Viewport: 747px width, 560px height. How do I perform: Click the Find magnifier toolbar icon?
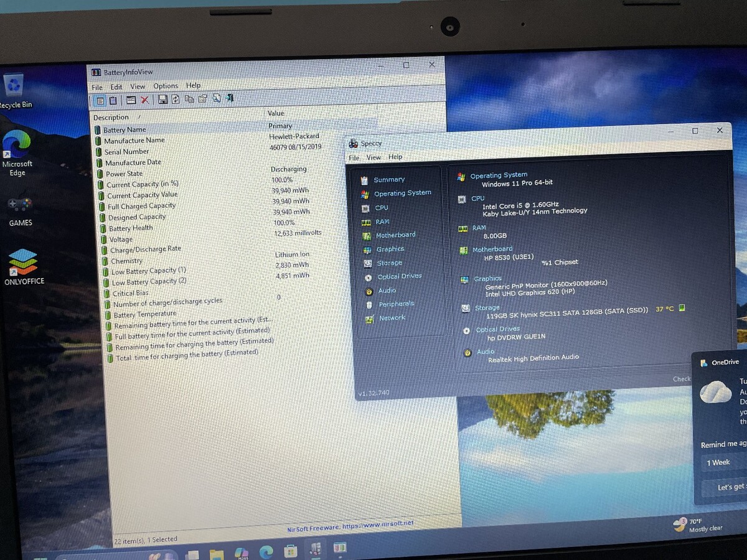(216, 98)
